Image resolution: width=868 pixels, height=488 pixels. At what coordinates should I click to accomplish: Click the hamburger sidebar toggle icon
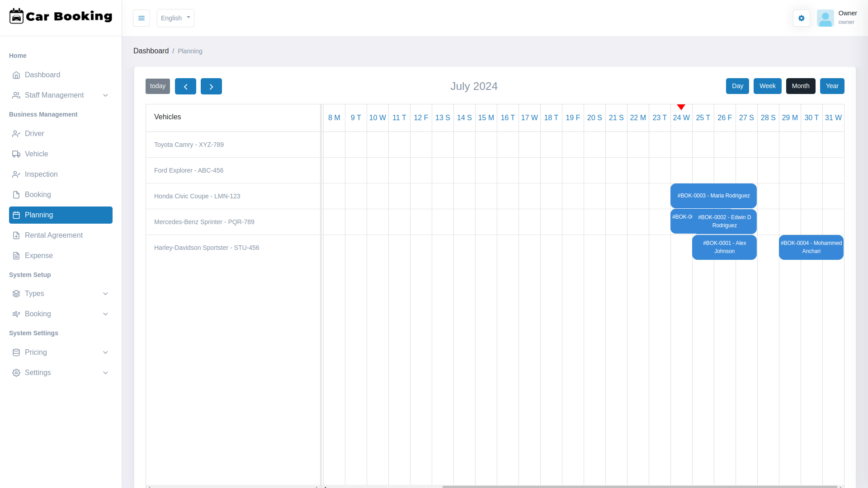(141, 18)
